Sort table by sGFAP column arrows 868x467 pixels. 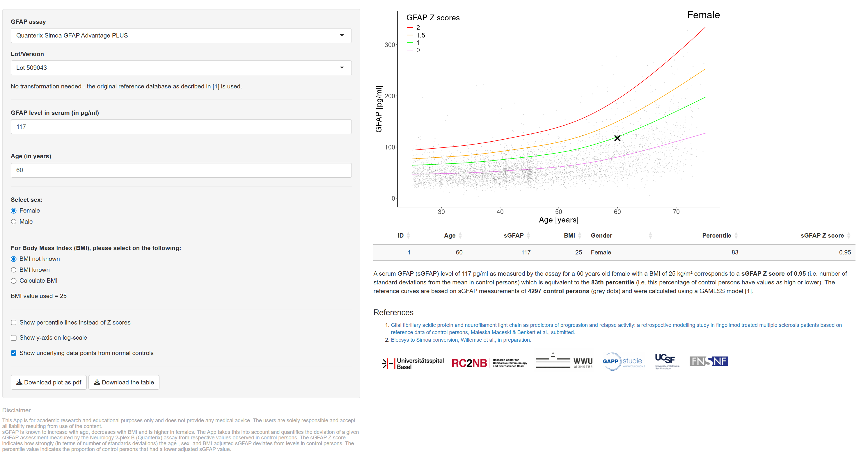(x=528, y=236)
